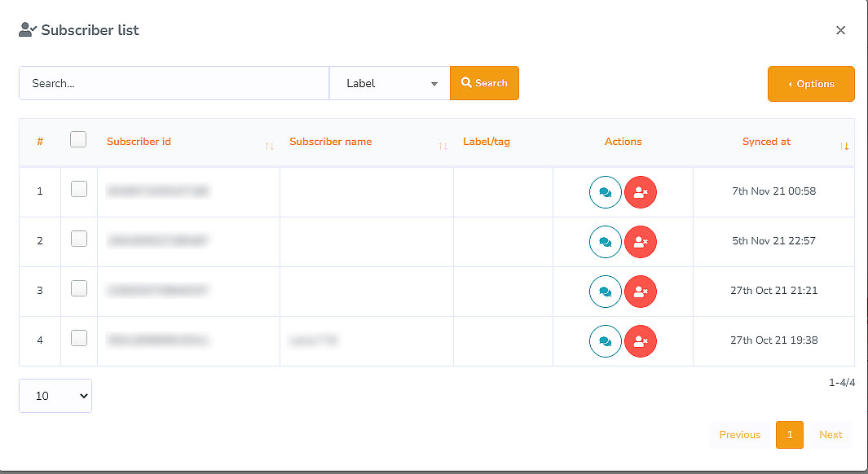Viewport: 868px width, 474px height.
Task: Go to the Next page
Action: pos(831,435)
